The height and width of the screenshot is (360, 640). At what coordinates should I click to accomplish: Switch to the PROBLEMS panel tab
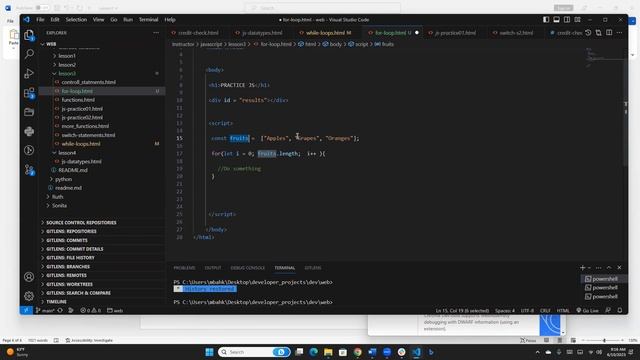coord(184,268)
